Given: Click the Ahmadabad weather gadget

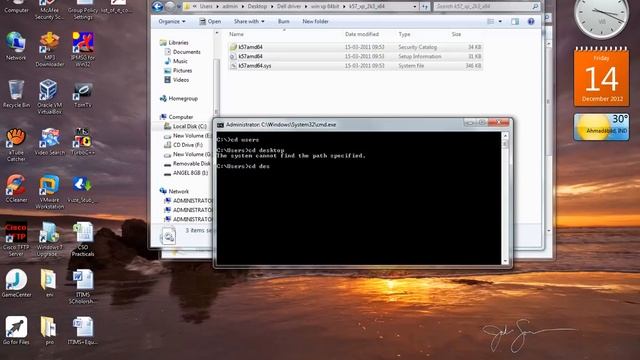Looking at the screenshot, I should (602, 127).
